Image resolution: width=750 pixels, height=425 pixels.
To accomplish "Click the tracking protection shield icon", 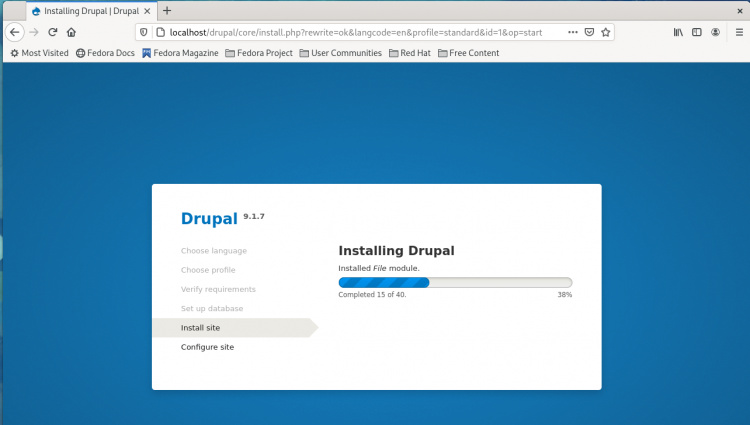I will pos(145,32).
